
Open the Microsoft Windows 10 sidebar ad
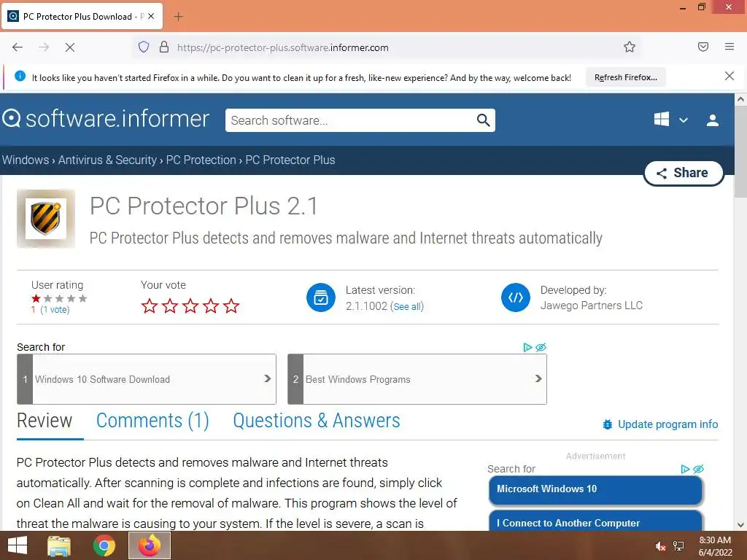tap(595, 489)
